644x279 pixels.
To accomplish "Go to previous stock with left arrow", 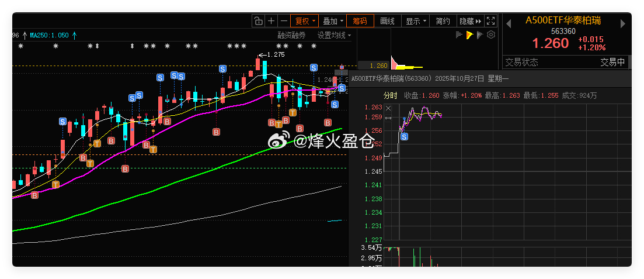I will coord(509,24).
